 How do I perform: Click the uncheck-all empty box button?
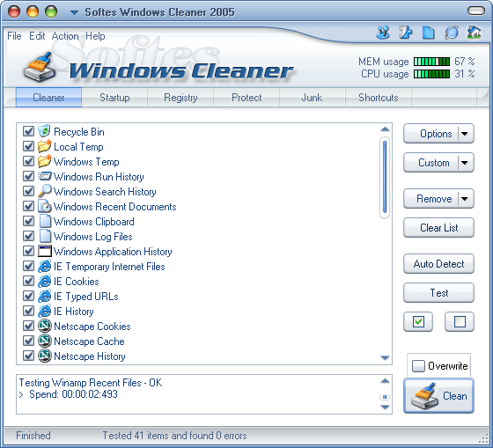pyautogui.click(x=460, y=321)
